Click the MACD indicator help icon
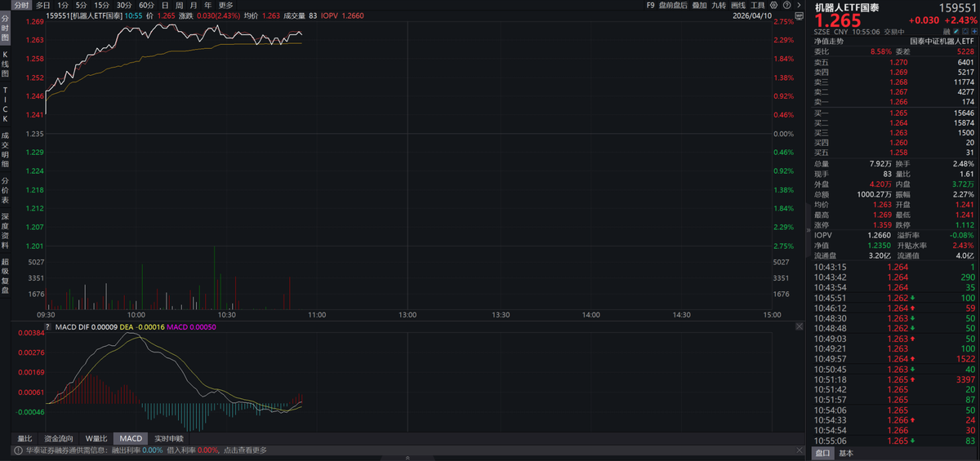This screenshot has width=980, height=461. click(48, 327)
